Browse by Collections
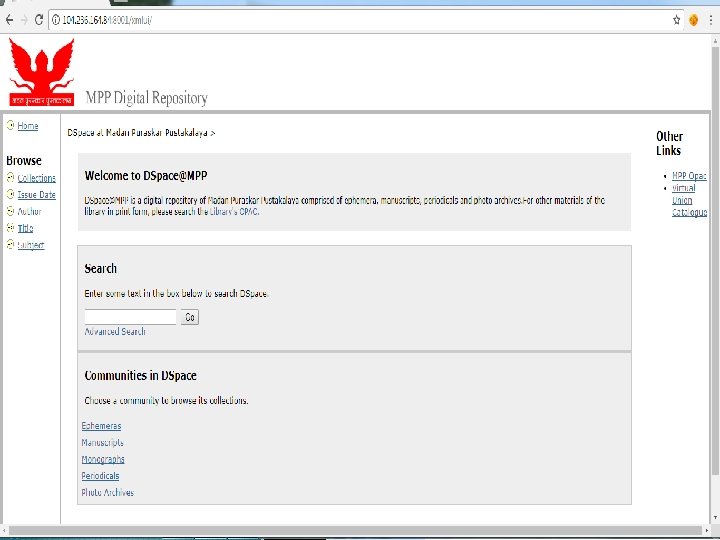The width and height of the screenshot is (720, 540). pyautogui.click(x=37, y=178)
